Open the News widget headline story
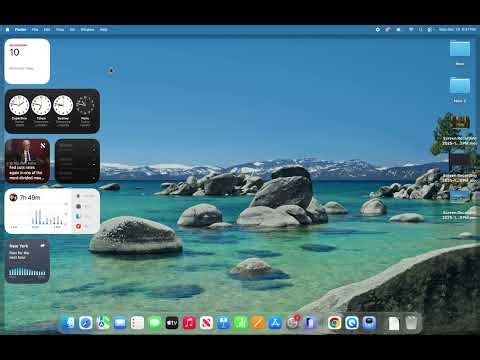This screenshot has width=480, height=360. coord(27,161)
